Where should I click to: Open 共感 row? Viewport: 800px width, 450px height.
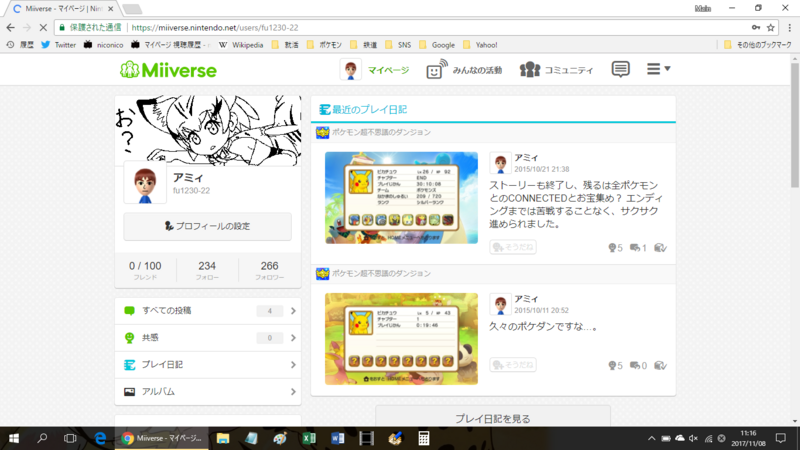tap(208, 338)
